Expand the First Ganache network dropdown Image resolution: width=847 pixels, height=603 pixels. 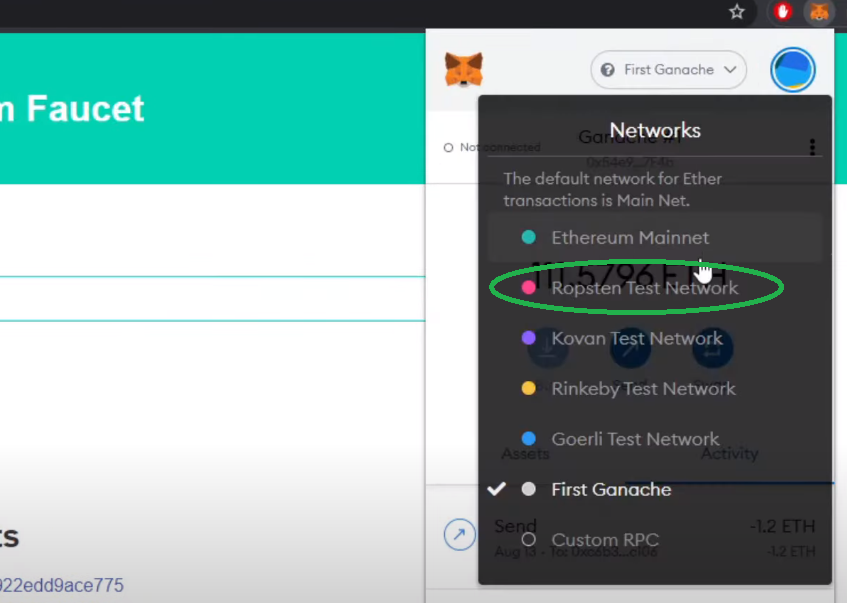pyautogui.click(x=669, y=70)
